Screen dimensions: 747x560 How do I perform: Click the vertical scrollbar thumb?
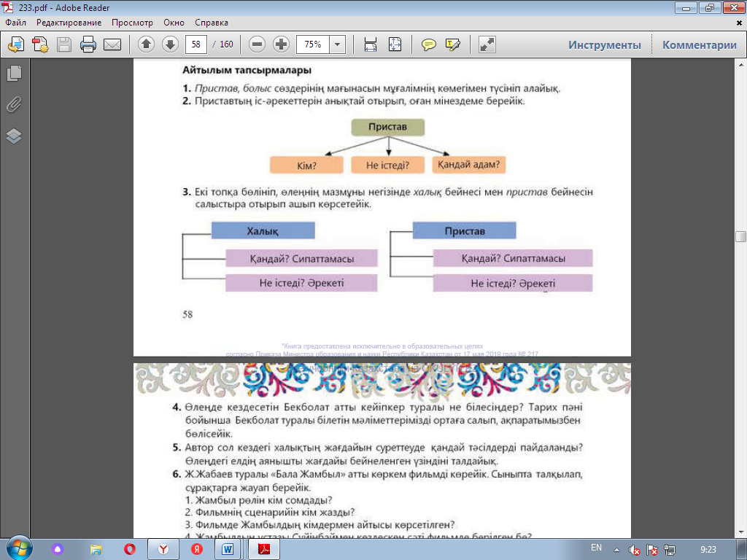(740, 237)
